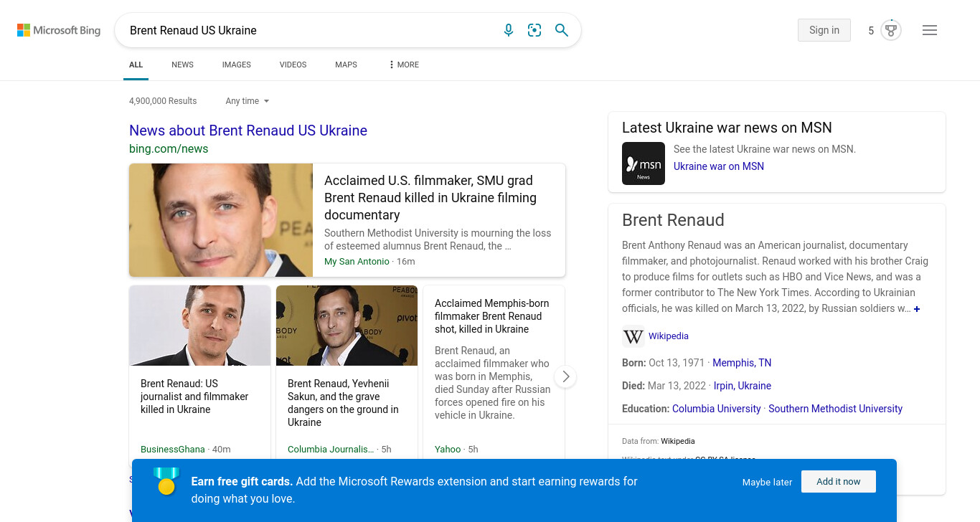Open visual search camera icon
The height and width of the screenshot is (522, 980).
(x=534, y=30)
